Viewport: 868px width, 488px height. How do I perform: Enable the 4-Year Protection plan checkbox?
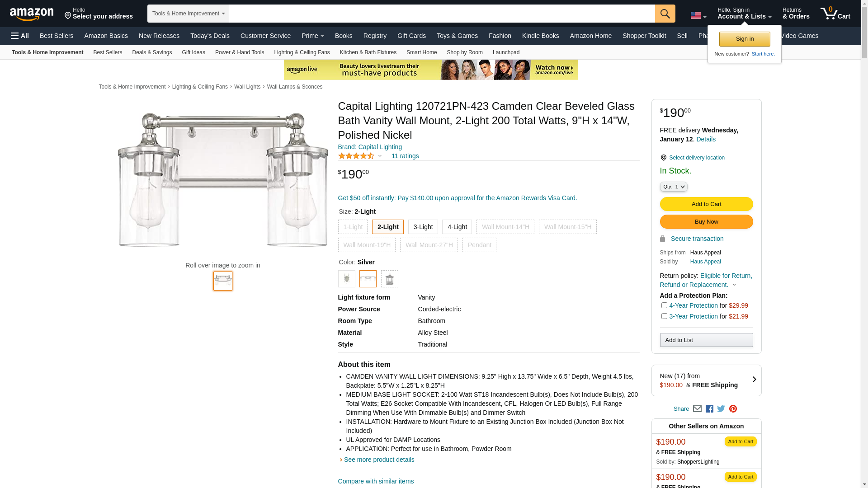(x=664, y=305)
